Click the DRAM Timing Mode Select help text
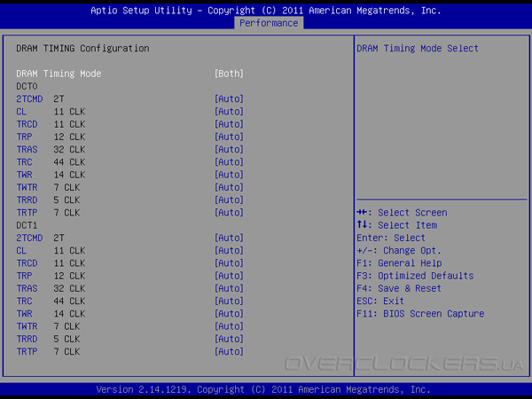Image resolution: width=532 pixels, height=399 pixels. (x=418, y=49)
